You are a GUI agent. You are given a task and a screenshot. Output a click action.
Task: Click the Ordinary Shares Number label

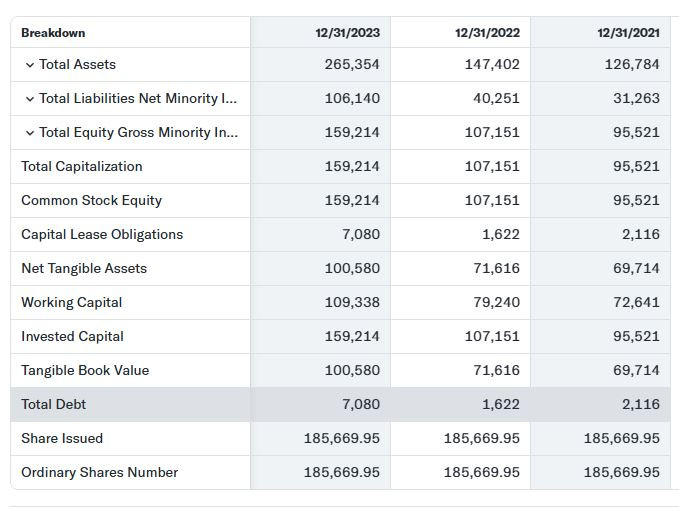[100, 472]
